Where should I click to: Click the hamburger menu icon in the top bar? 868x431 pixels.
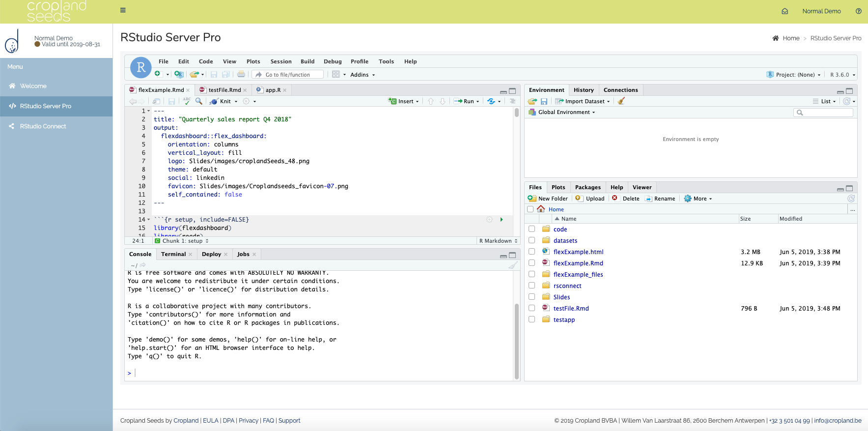click(x=123, y=10)
